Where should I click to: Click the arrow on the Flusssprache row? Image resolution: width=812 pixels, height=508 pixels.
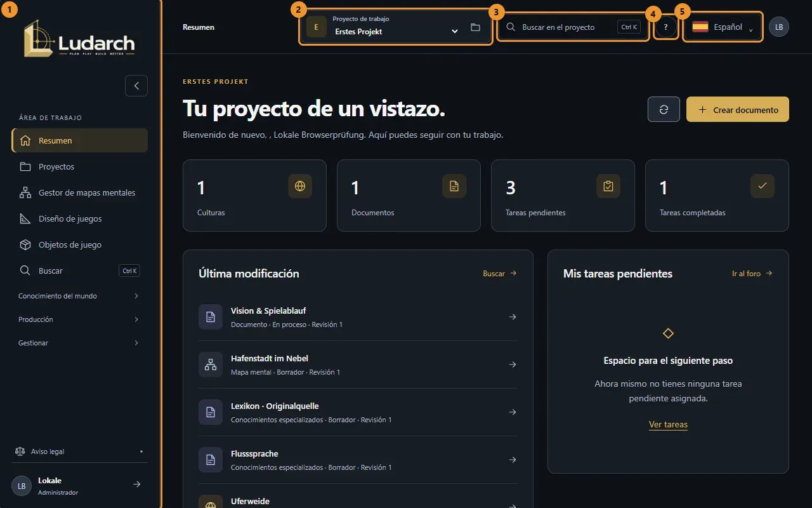[x=513, y=460]
